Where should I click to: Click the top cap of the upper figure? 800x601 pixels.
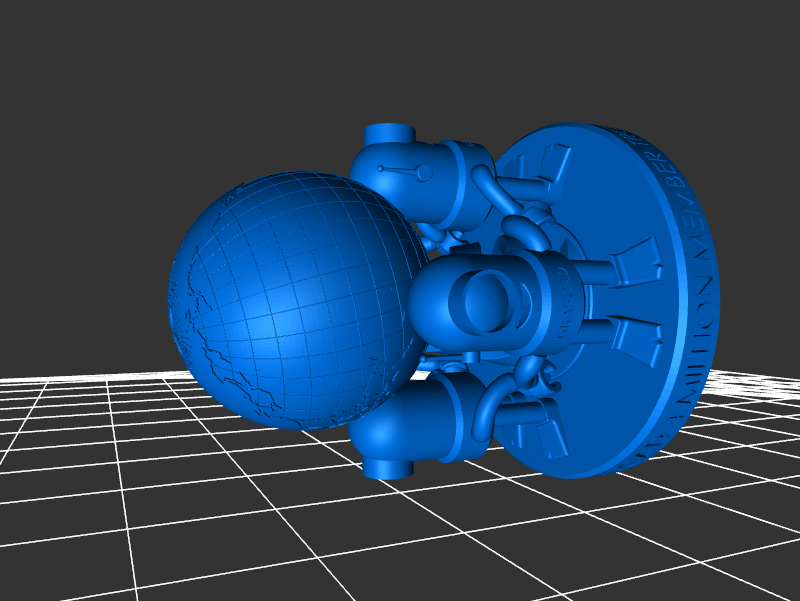click(x=389, y=134)
